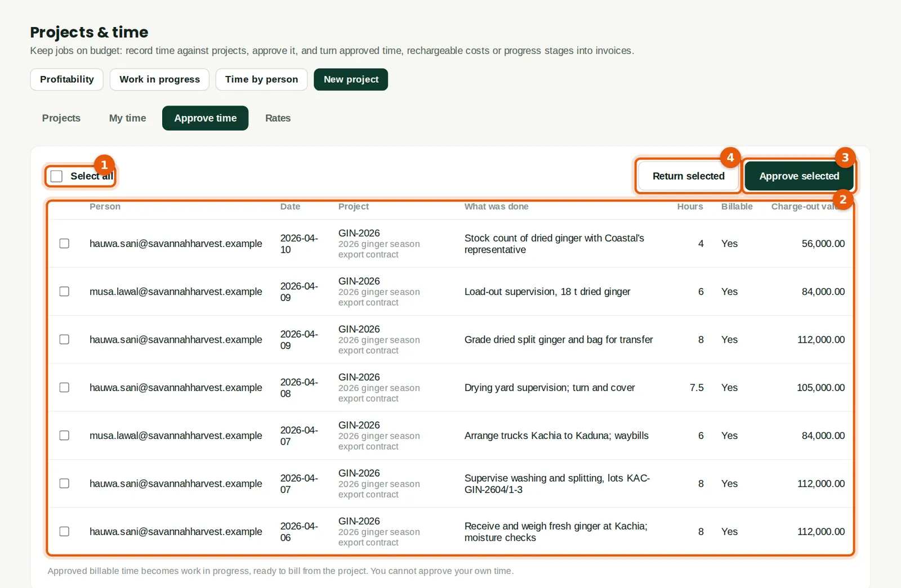Open the Time by person report
The width and height of the screenshot is (901, 588).
pyautogui.click(x=261, y=79)
